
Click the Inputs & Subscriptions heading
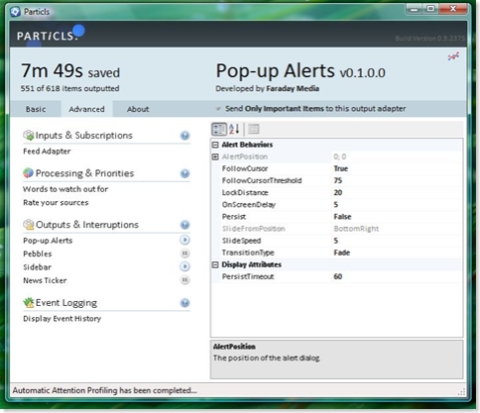(84, 135)
